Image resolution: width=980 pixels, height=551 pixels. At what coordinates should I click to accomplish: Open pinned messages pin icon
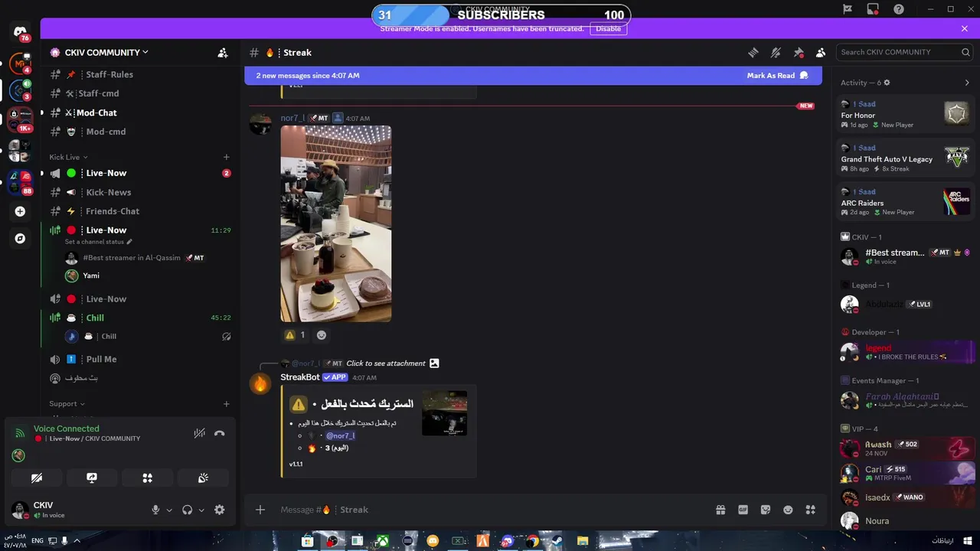coord(799,53)
